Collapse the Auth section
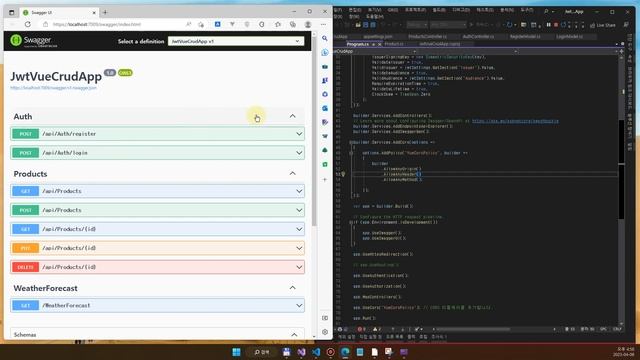 [x=293, y=116]
